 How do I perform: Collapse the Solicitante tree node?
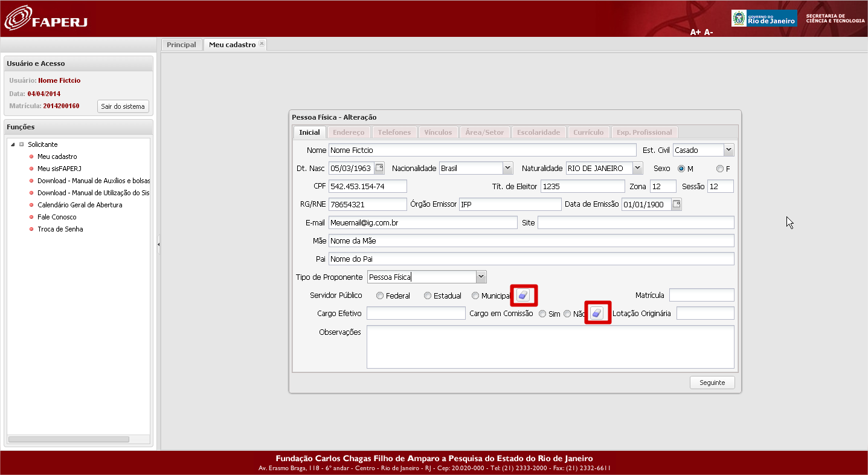click(13, 144)
